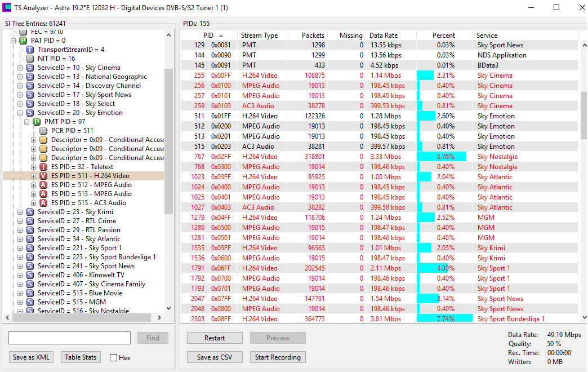The image size is (588, 372).
Task: Click the S icon of ServiceID 34 Sky Atlantic
Action: click(30, 239)
